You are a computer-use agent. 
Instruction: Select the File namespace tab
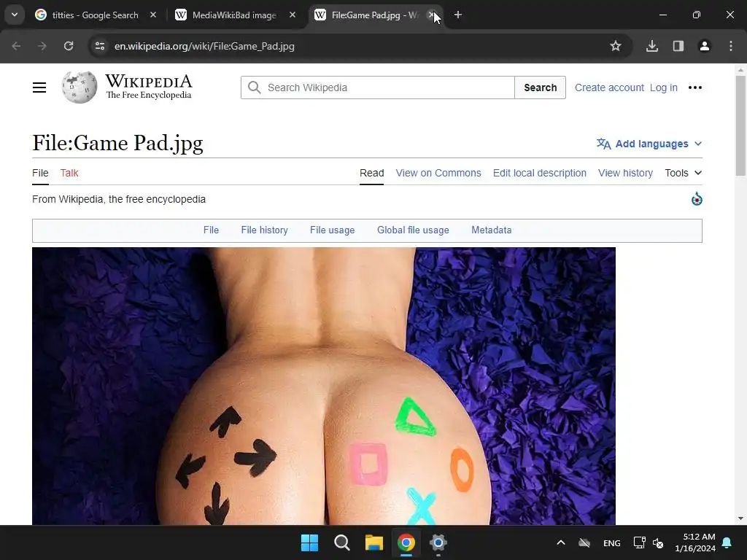click(x=40, y=173)
